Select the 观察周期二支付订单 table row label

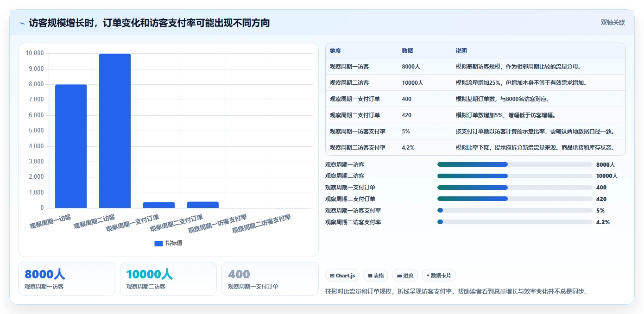[x=355, y=115]
